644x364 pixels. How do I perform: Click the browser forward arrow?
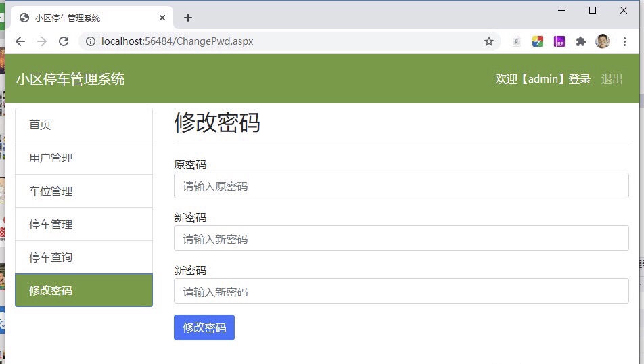click(42, 41)
